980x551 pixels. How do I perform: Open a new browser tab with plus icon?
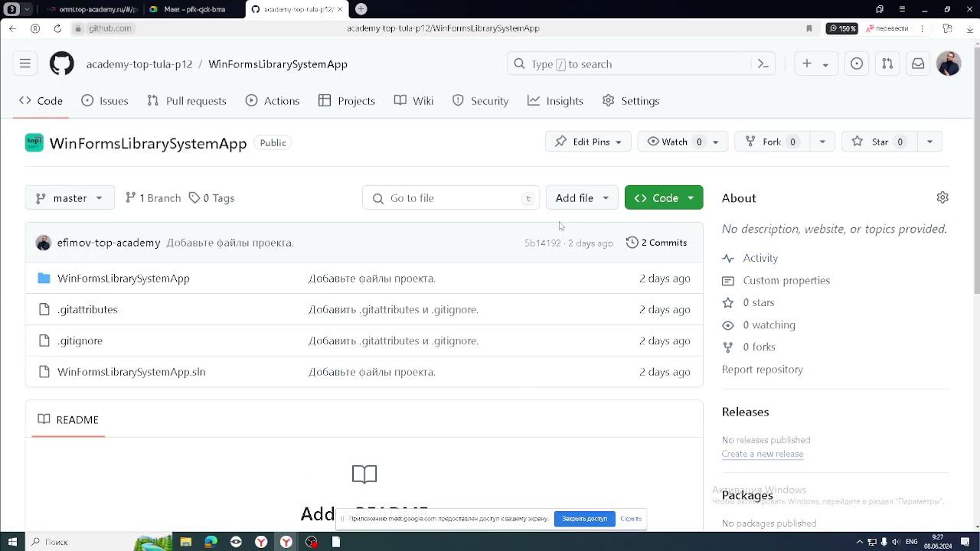point(361,9)
